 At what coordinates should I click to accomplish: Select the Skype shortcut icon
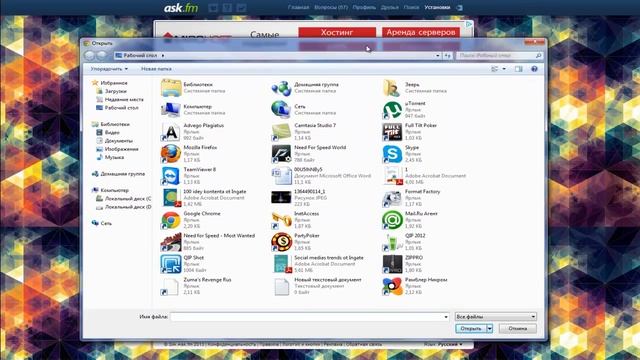click(x=392, y=154)
